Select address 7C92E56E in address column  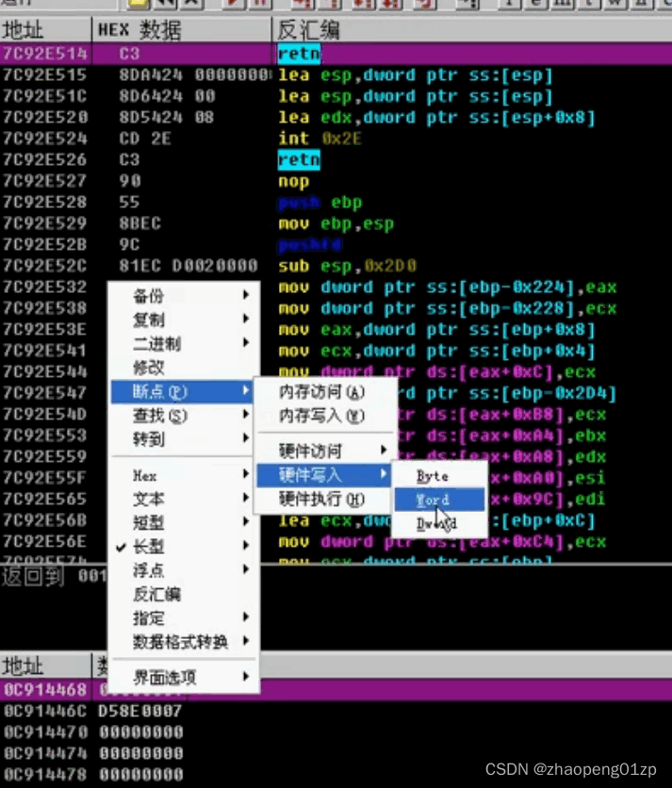44,542
